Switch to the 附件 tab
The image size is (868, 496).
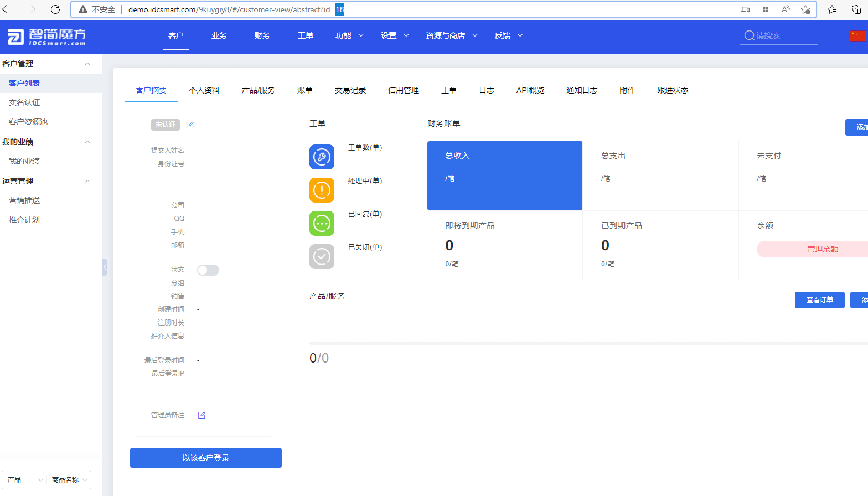pyautogui.click(x=627, y=90)
